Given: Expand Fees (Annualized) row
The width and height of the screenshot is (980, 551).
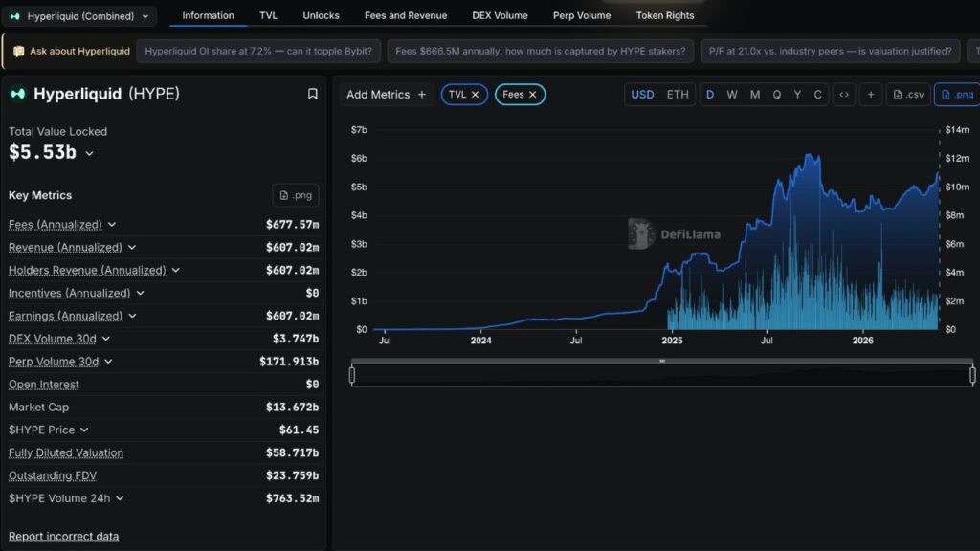Looking at the screenshot, I should (x=112, y=224).
